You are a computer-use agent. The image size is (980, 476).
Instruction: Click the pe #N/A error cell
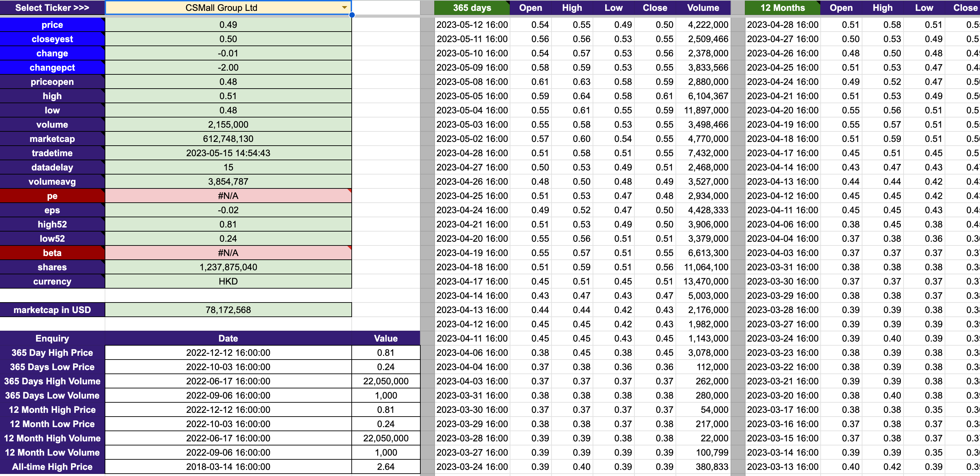coord(228,196)
